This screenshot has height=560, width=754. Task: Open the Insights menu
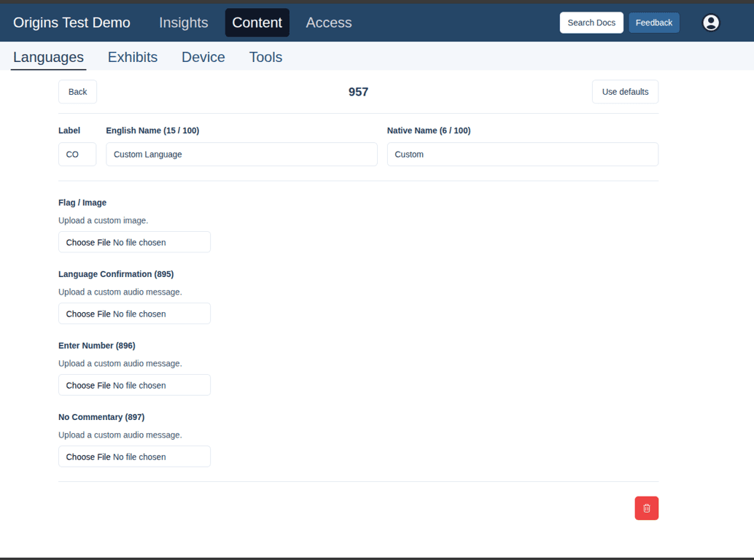coord(183,23)
